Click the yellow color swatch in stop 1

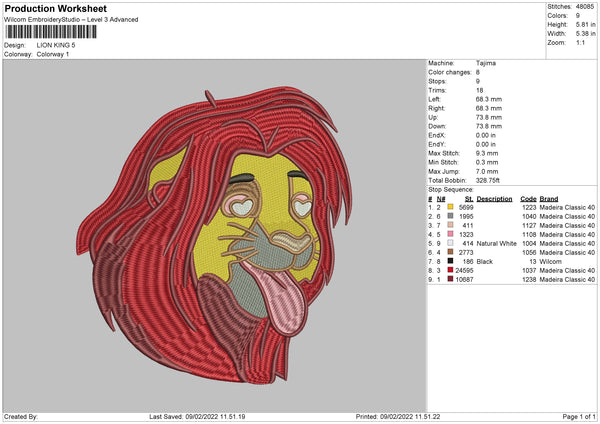[x=451, y=206]
